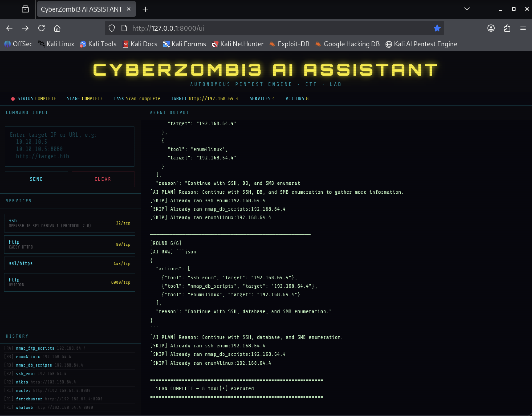
Task: Open the Kali Linux bookmark
Action: click(56, 44)
